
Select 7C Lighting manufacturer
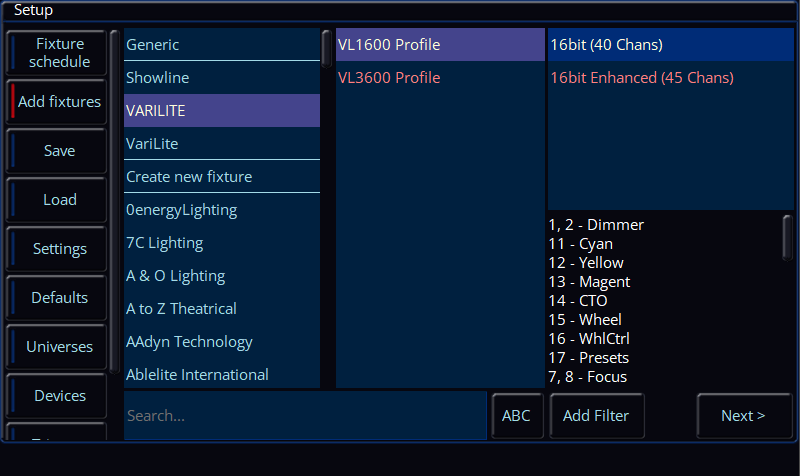pyautogui.click(x=222, y=243)
